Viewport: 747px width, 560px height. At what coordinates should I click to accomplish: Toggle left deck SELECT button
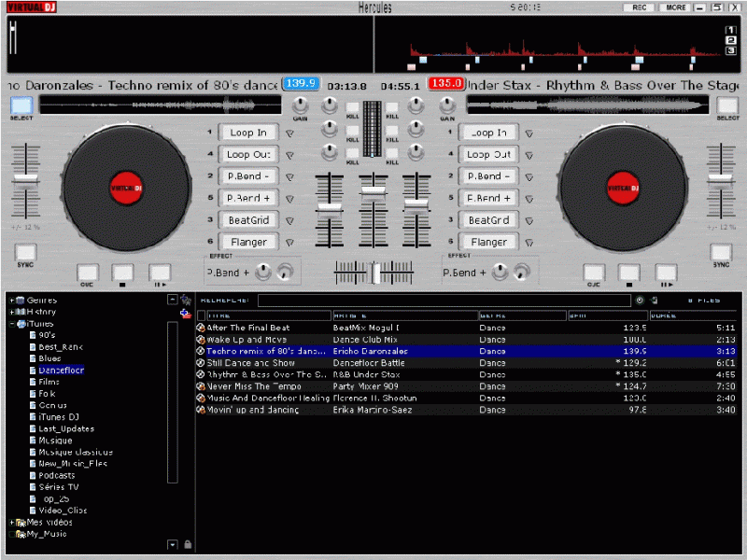coord(21,105)
